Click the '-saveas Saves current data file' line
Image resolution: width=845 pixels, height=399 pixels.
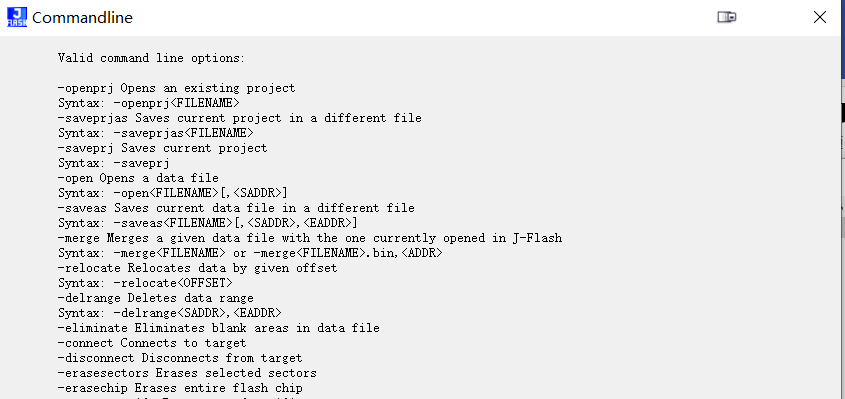coord(237,208)
